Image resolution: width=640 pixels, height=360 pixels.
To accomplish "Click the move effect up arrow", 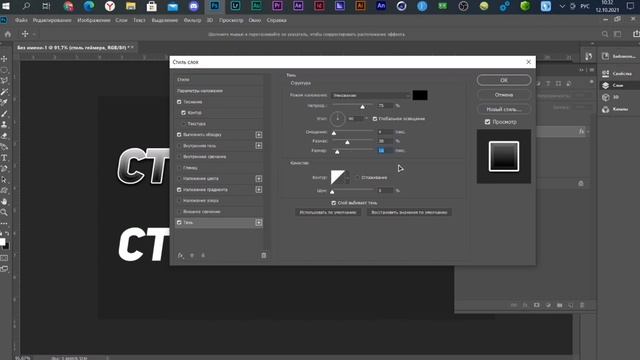I will point(192,256).
